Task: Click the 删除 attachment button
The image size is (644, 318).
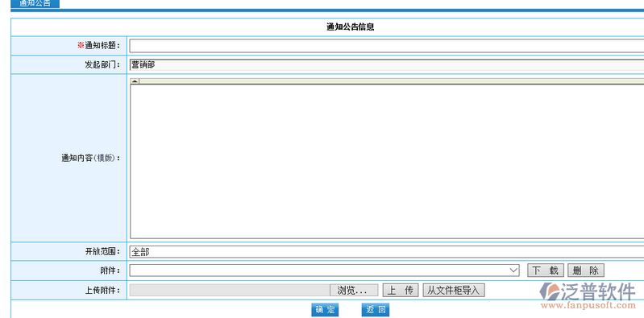Action: click(586, 271)
